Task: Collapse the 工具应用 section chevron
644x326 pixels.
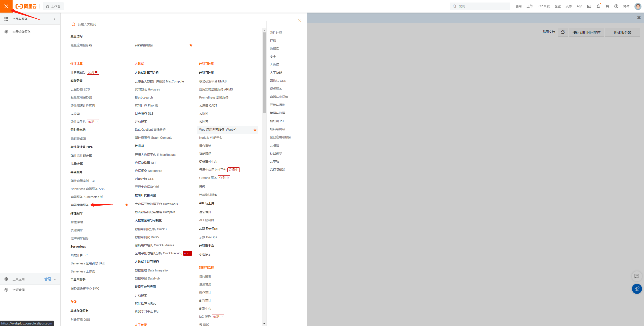Action: click(x=55, y=279)
